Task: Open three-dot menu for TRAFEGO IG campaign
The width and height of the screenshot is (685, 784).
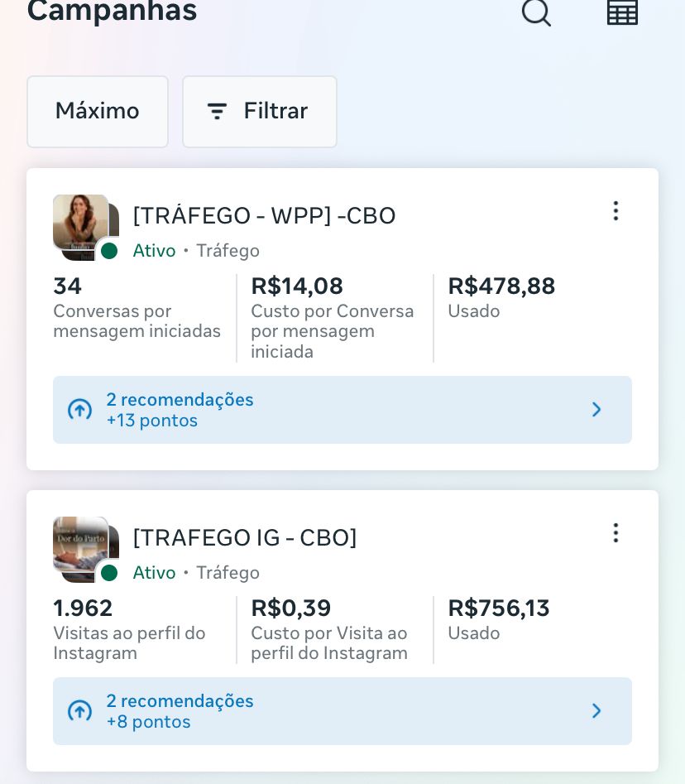Action: coord(616,533)
